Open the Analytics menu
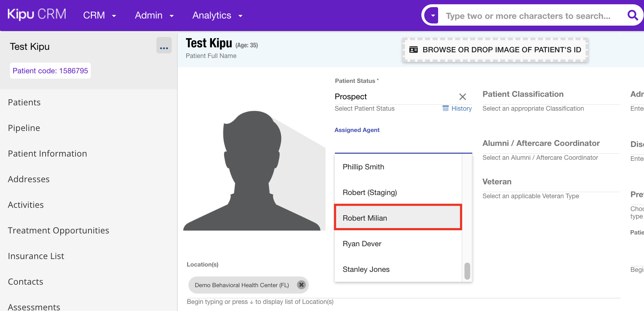Image resolution: width=644 pixels, height=311 pixels. (x=217, y=15)
